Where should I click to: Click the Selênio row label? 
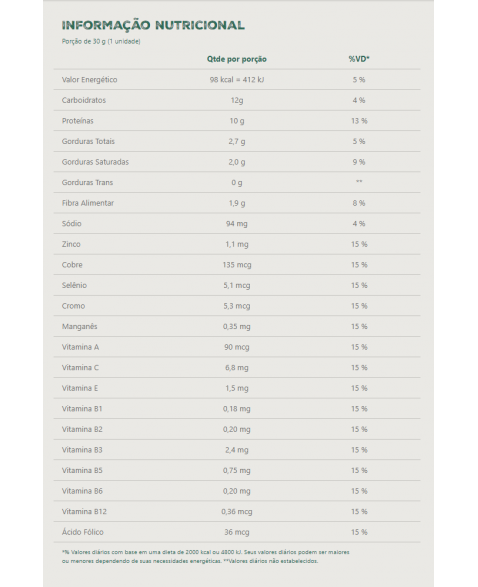[x=74, y=285]
